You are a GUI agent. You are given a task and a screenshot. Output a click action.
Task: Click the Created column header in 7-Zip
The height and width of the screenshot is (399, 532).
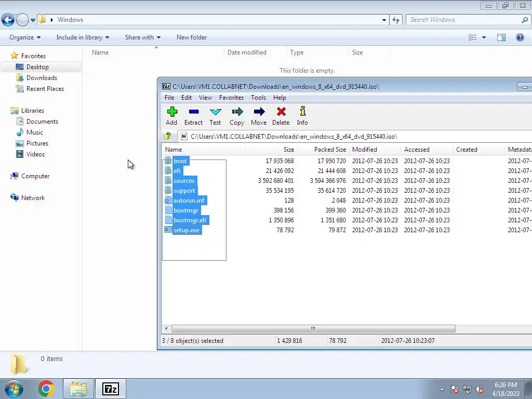[478, 150]
